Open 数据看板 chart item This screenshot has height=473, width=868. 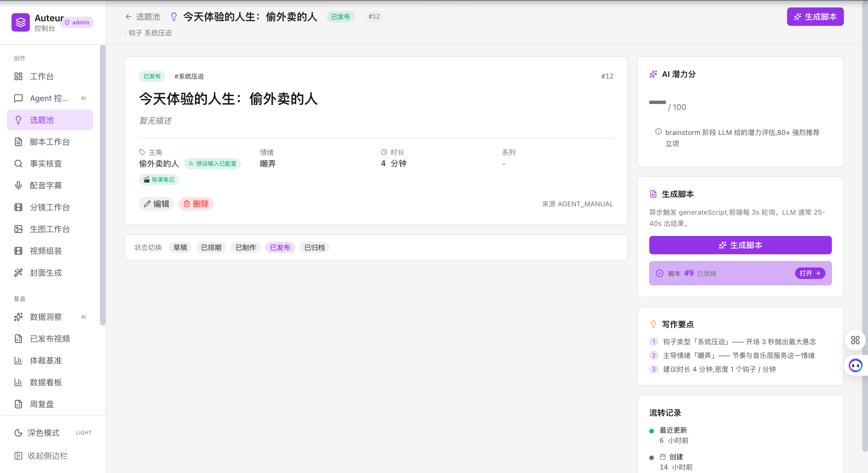[x=50, y=382]
